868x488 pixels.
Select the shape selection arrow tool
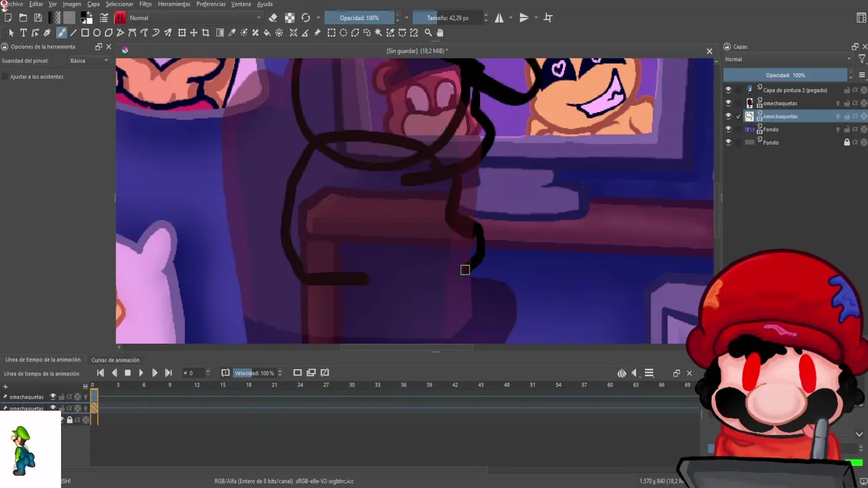[11, 33]
